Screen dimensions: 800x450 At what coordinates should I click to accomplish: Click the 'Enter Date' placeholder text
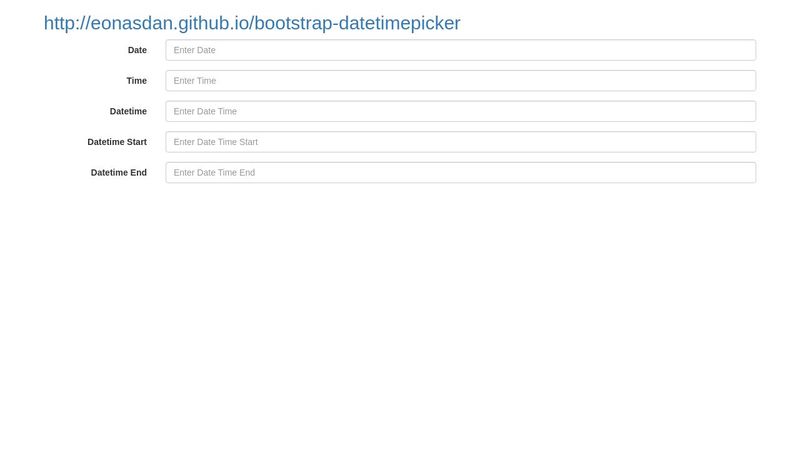tap(194, 50)
